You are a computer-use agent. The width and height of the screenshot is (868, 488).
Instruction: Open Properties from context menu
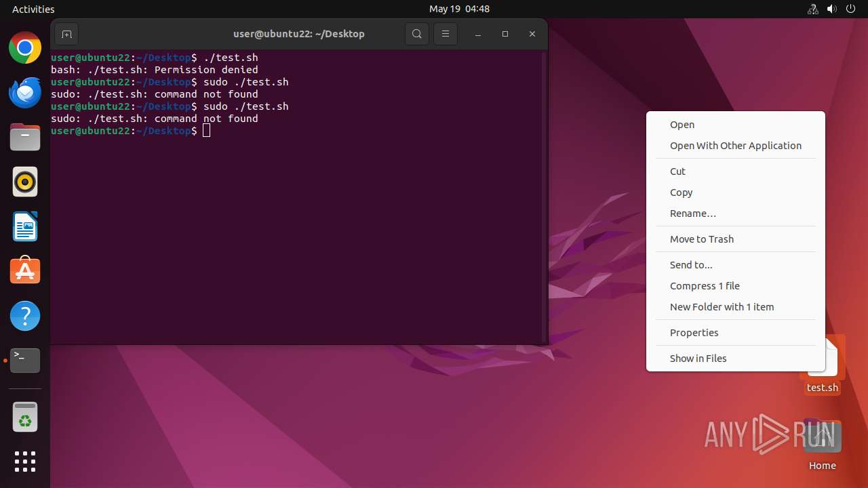point(736,333)
